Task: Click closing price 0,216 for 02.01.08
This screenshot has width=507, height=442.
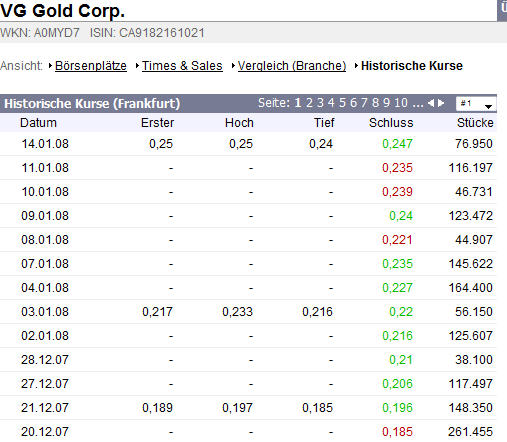Action: [397, 336]
